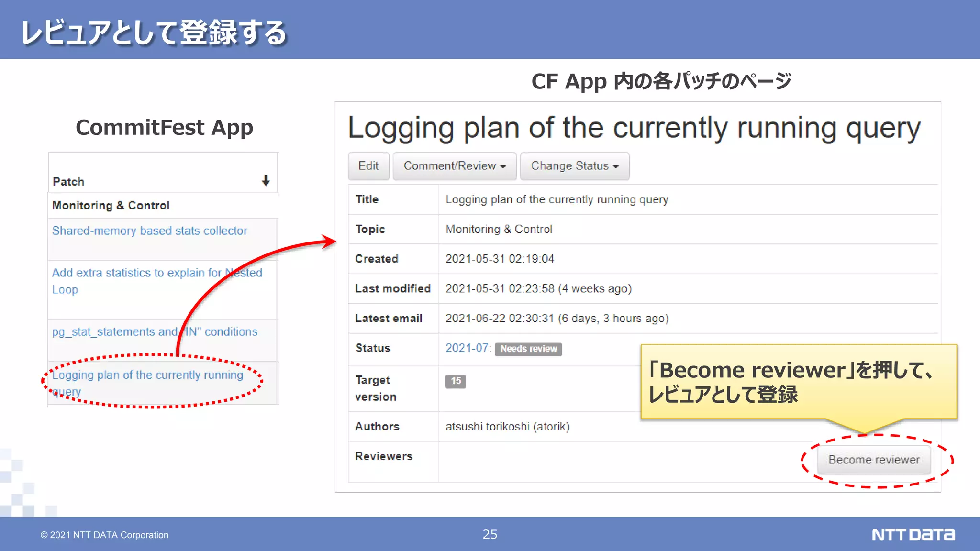980x551 pixels.
Task: Sort by Patch column down arrow
Action: (x=266, y=181)
